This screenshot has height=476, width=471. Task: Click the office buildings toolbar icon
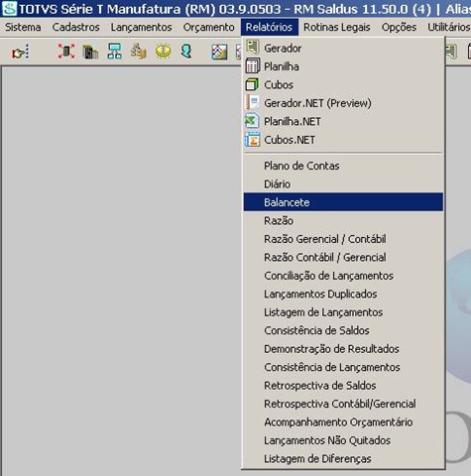[90, 52]
